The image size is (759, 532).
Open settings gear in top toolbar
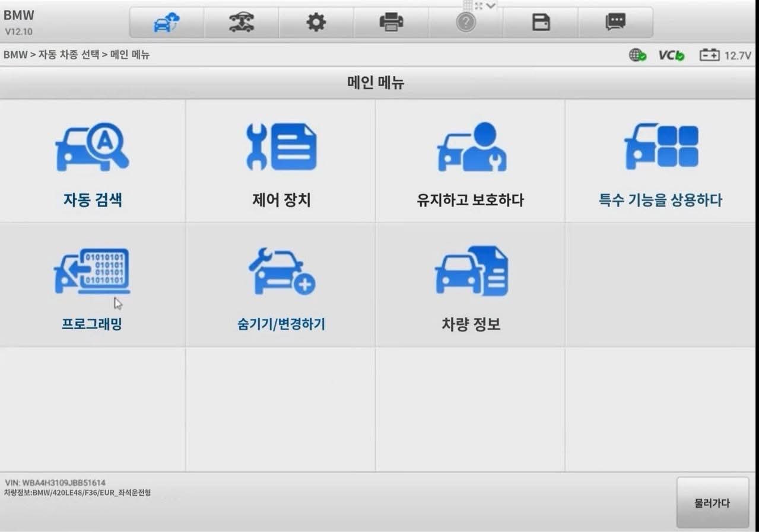[316, 23]
